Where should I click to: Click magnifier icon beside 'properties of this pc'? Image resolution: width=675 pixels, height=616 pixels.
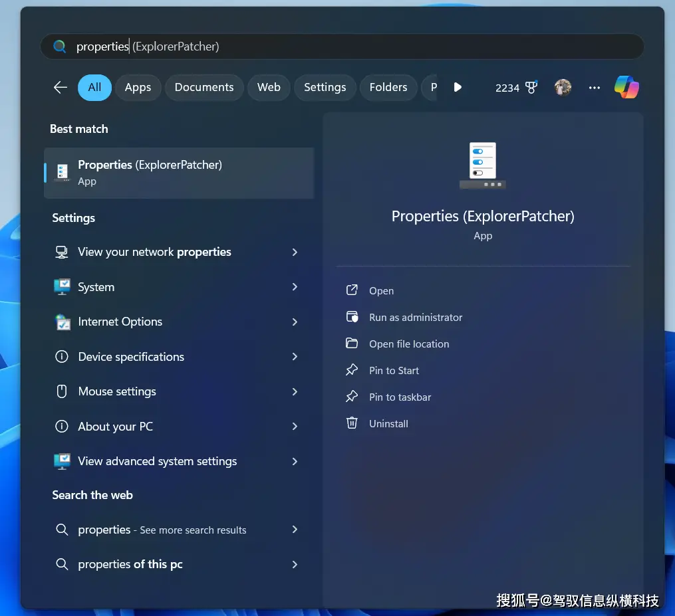pyautogui.click(x=62, y=564)
